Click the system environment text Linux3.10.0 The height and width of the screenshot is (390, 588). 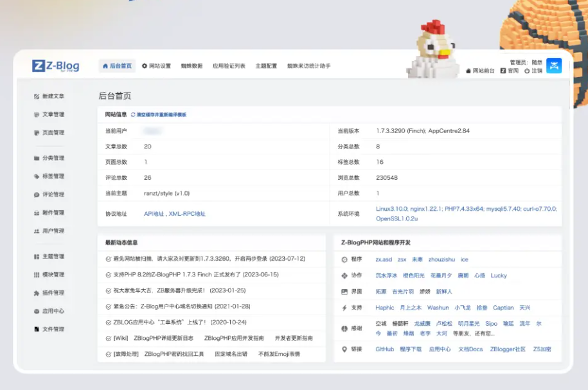pos(392,209)
